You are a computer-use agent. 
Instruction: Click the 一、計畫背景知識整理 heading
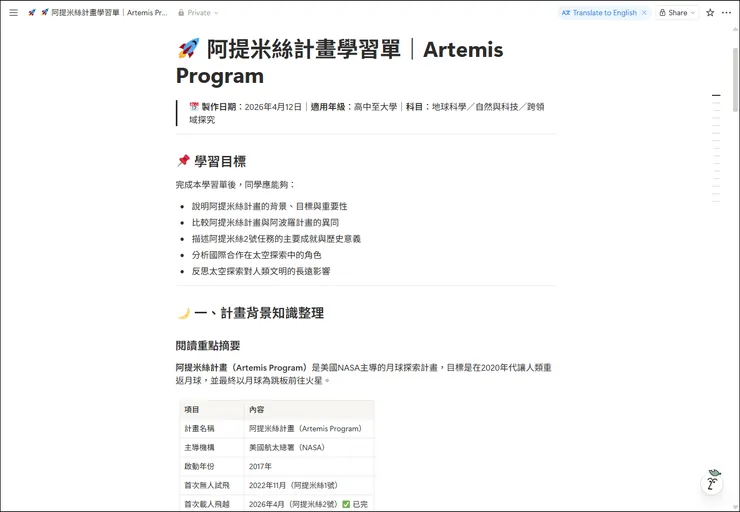pos(259,313)
